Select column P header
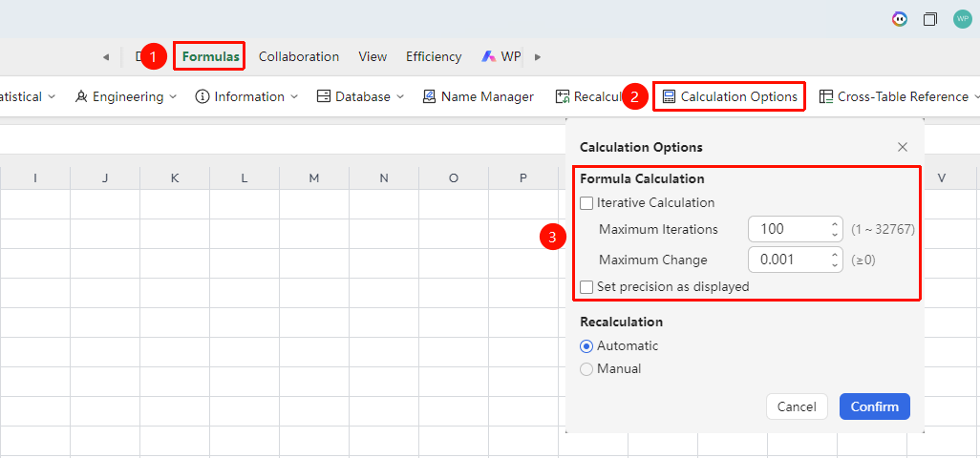The width and height of the screenshot is (980, 458). pyautogui.click(x=523, y=178)
